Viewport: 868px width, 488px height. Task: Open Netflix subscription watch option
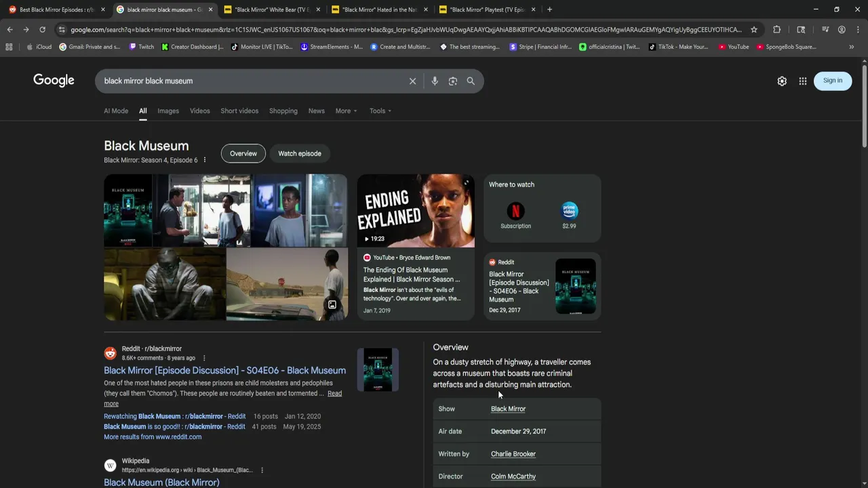(515, 216)
